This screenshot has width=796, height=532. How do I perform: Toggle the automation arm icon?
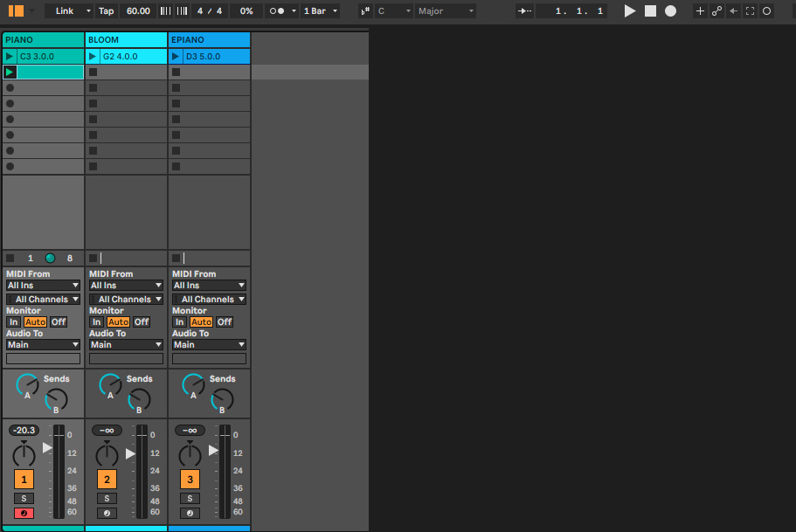click(x=716, y=10)
